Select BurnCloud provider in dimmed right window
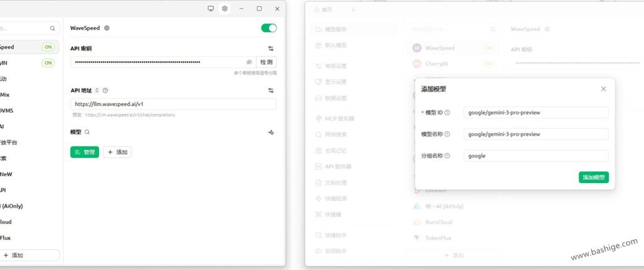The image size is (644, 270). click(x=453, y=222)
